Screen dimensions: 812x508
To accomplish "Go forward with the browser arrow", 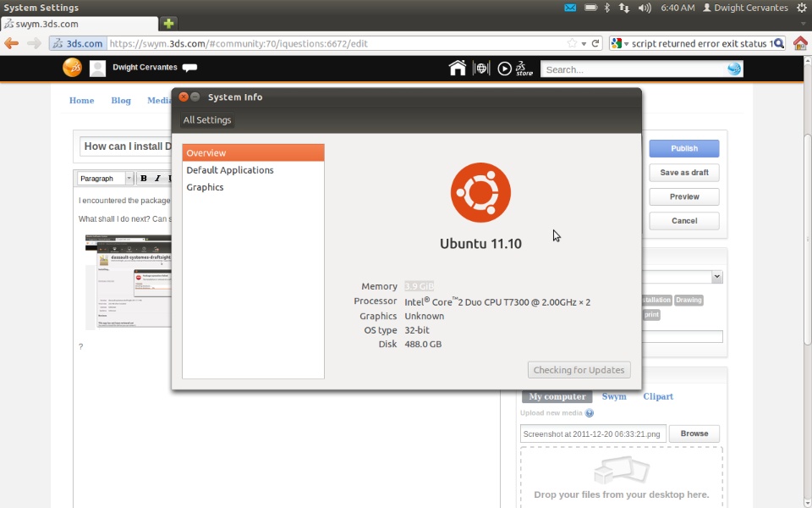I will [x=34, y=43].
